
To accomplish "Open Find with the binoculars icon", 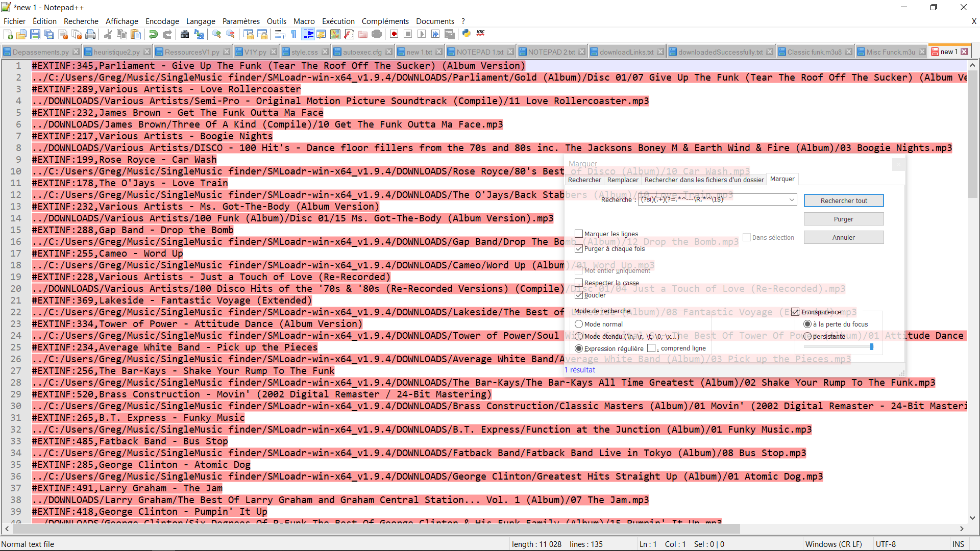I will [x=185, y=34].
